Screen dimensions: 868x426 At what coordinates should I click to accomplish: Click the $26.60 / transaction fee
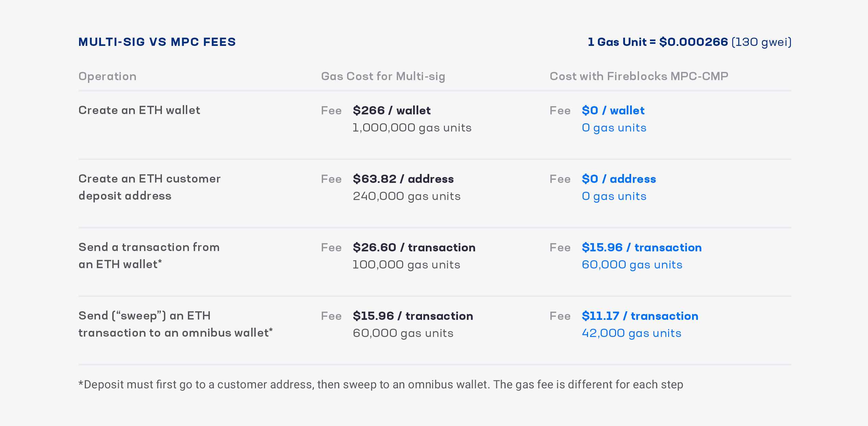coord(414,247)
